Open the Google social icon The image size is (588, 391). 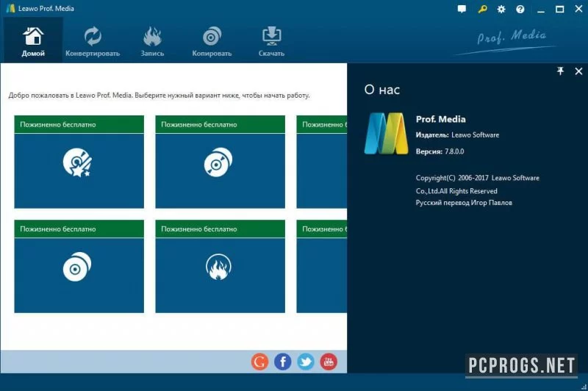coord(259,362)
